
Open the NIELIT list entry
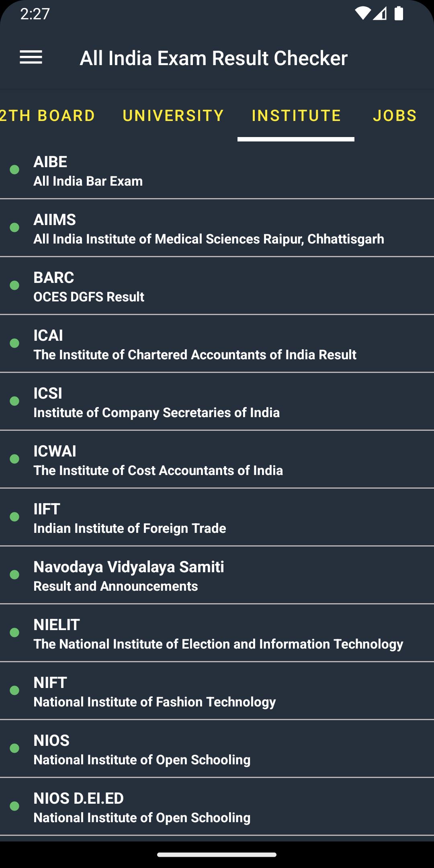tap(217, 633)
